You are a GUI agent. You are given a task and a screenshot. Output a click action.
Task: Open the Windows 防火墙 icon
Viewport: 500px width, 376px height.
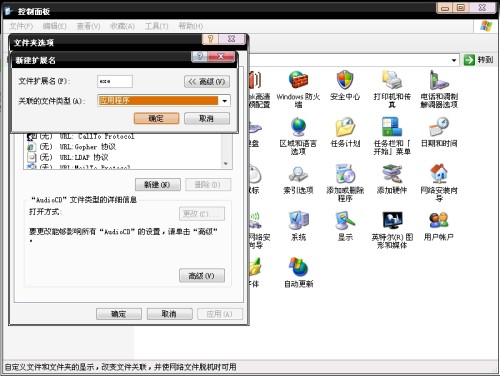(298, 80)
